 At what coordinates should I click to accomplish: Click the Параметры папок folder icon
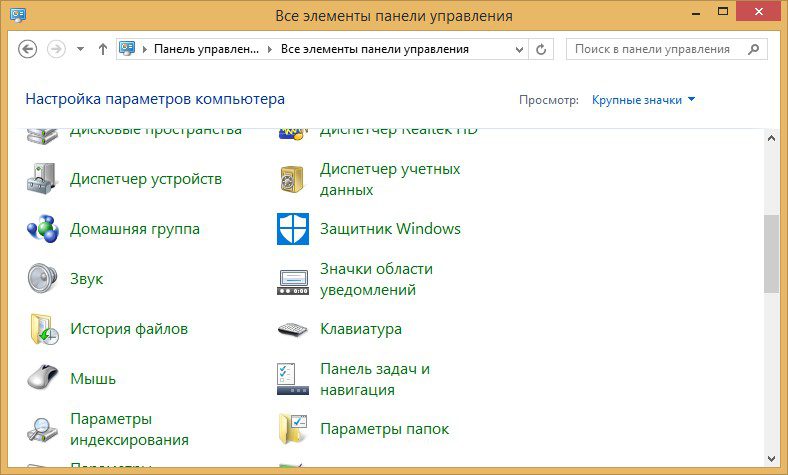tap(292, 429)
